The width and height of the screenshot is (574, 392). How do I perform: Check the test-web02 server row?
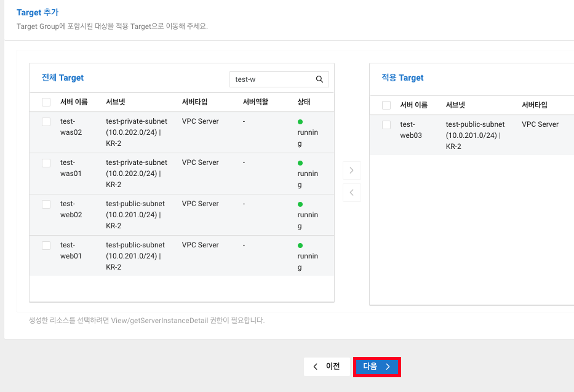[46, 204]
